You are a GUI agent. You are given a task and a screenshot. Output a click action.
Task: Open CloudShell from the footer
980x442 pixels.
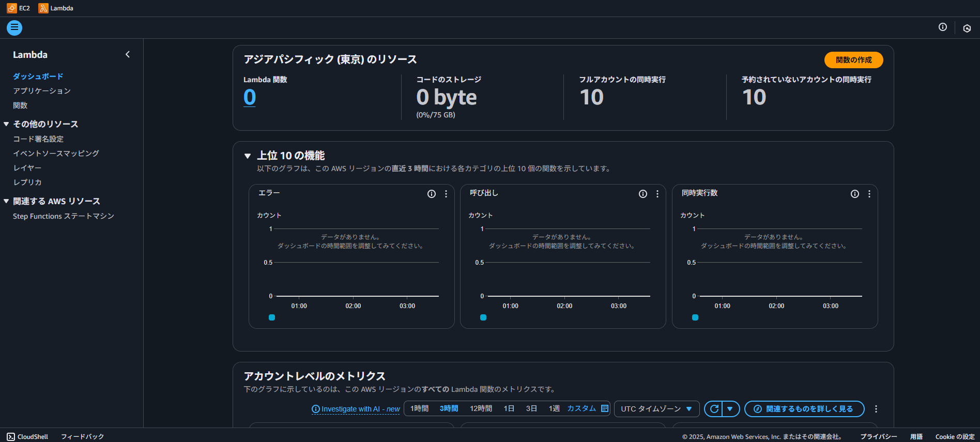27,437
